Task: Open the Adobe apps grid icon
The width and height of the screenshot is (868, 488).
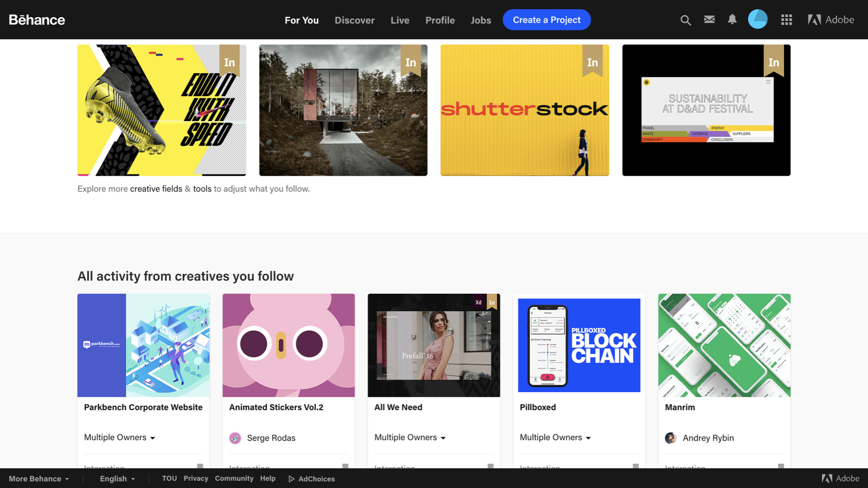Action: coord(786,20)
